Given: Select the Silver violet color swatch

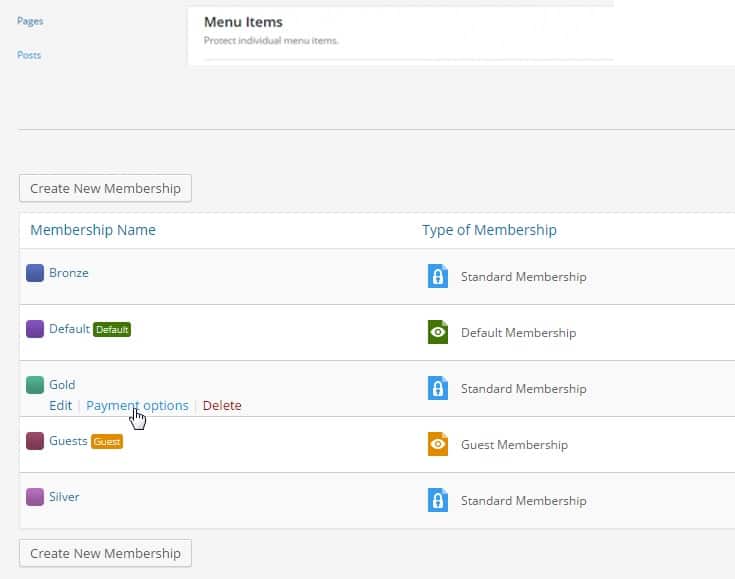Looking at the screenshot, I should pyautogui.click(x=35, y=497).
